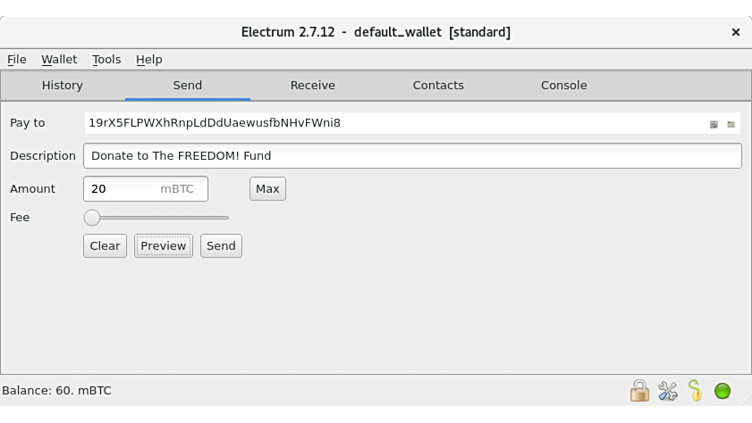Click the Preview transaction button
The width and height of the screenshot is (752, 423).
pos(163,246)
